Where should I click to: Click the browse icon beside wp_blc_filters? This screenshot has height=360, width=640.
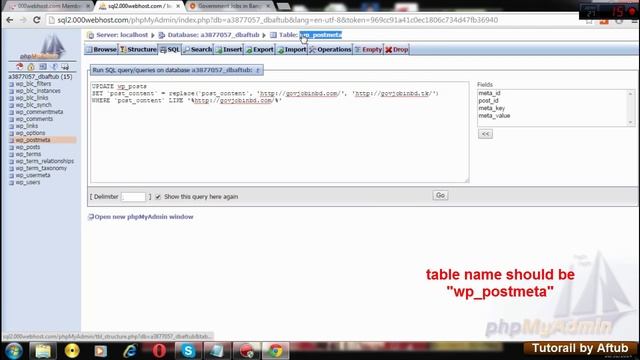[x=11, y=84]
